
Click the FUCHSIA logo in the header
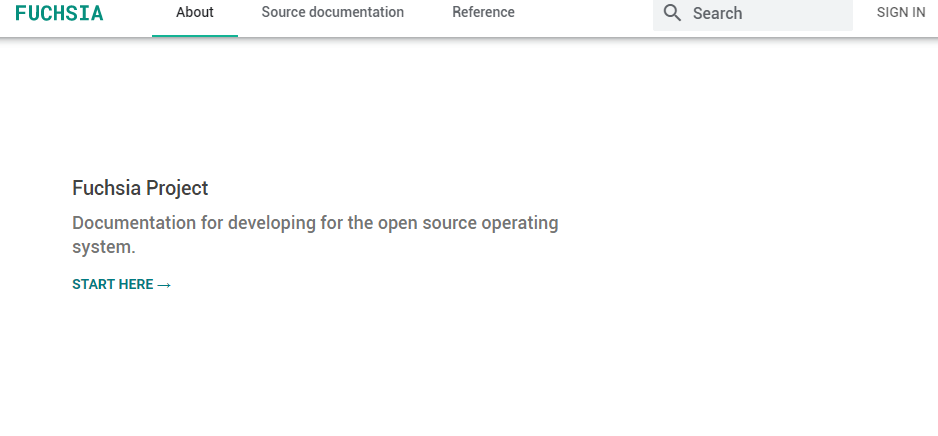coord(59,13)
